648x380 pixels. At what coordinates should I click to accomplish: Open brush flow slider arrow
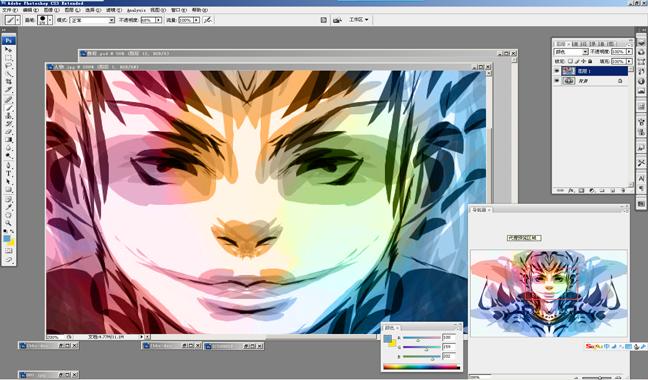pos(196,20)
